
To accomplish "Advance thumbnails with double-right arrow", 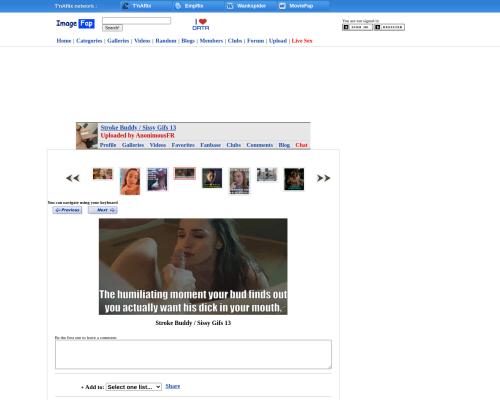I will (x=323, y=178).
